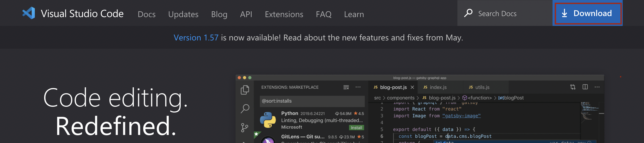644x143 pixels.
Task: Open editor more actions ellipsis
Action: 597,87
